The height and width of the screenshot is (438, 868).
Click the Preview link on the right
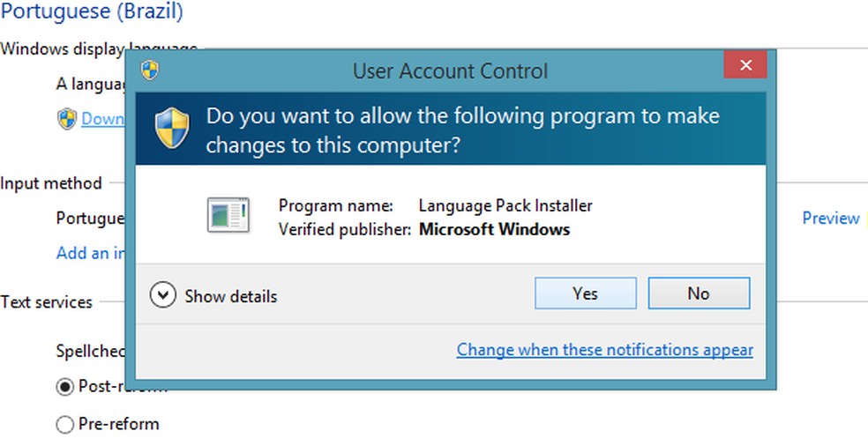[x=830, y=218]
